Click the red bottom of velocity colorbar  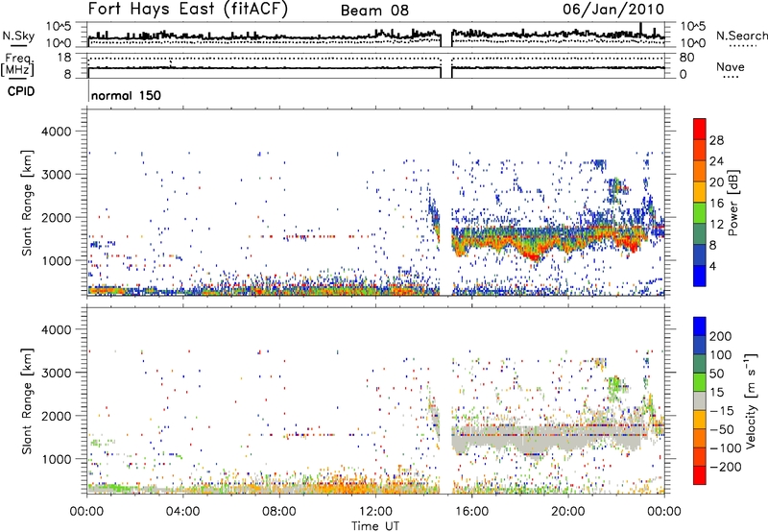click(x=700, y=475)
